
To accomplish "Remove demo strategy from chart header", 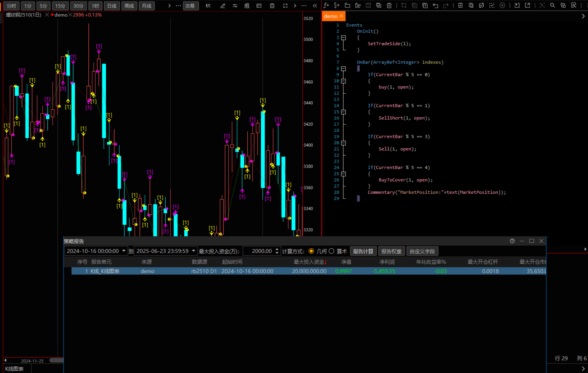I will click(x=70, y=15).
